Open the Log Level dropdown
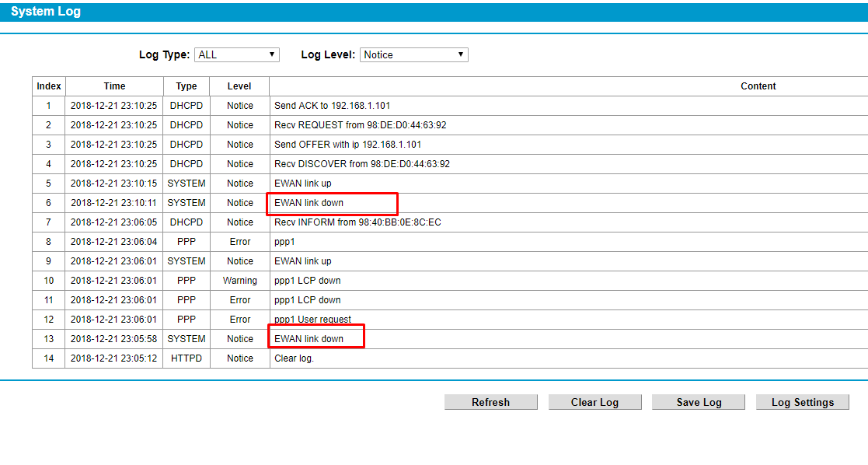Image resolution: width=868 pixels, height=465 pixels. [x=413, y=54]
